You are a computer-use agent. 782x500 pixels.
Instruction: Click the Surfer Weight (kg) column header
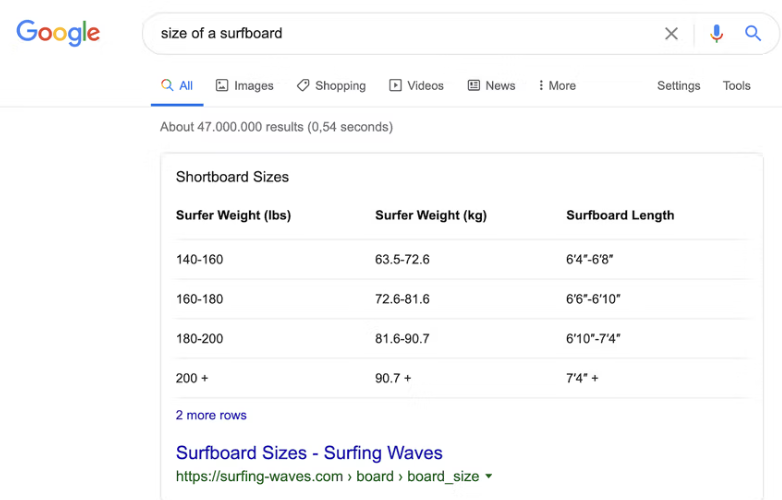[x=430, y=215]
